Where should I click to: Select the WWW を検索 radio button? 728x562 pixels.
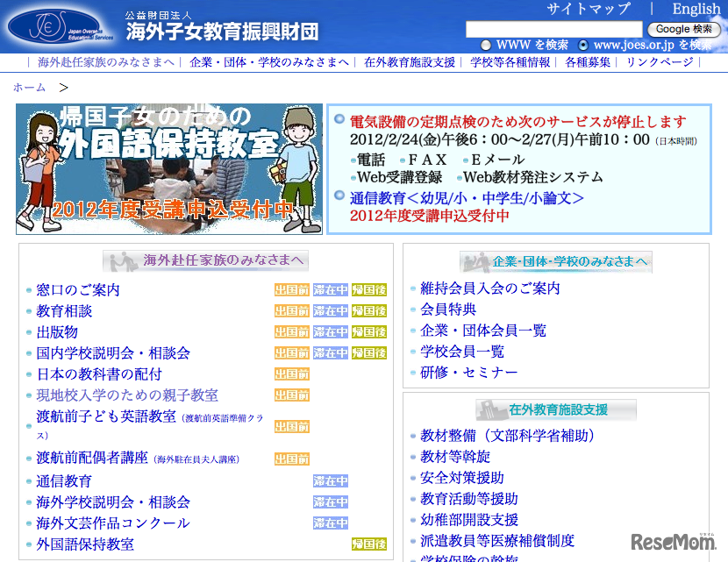coord(485,45)
